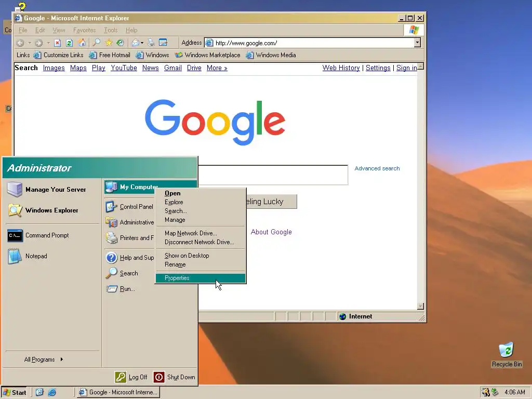Click the Print toolbar icon
This screenshot has width=532, height=399.
point(151,43)
